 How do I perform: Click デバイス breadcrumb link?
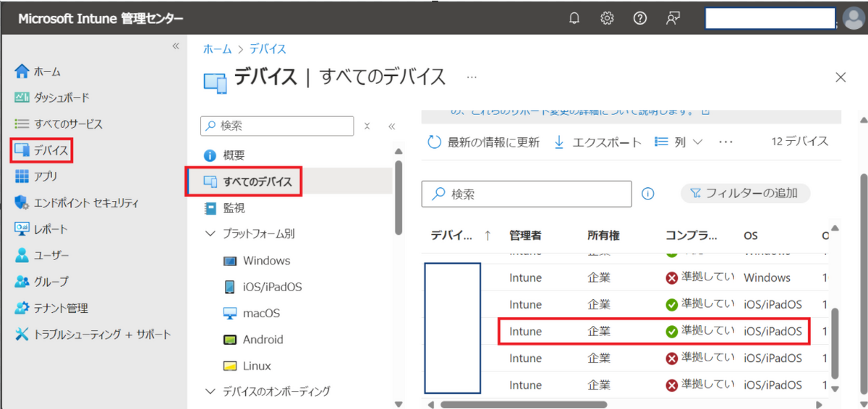[268, 49]
